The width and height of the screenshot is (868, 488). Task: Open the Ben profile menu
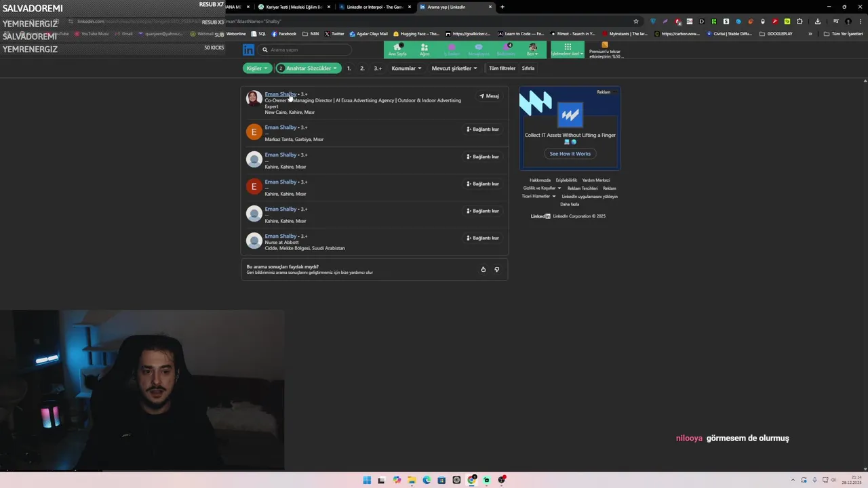coord(533,49)
